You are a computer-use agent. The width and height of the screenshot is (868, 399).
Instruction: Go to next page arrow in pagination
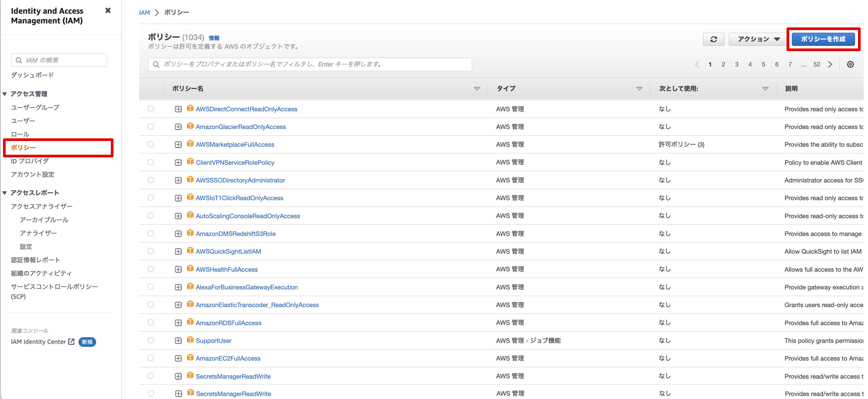click(830, 64)
